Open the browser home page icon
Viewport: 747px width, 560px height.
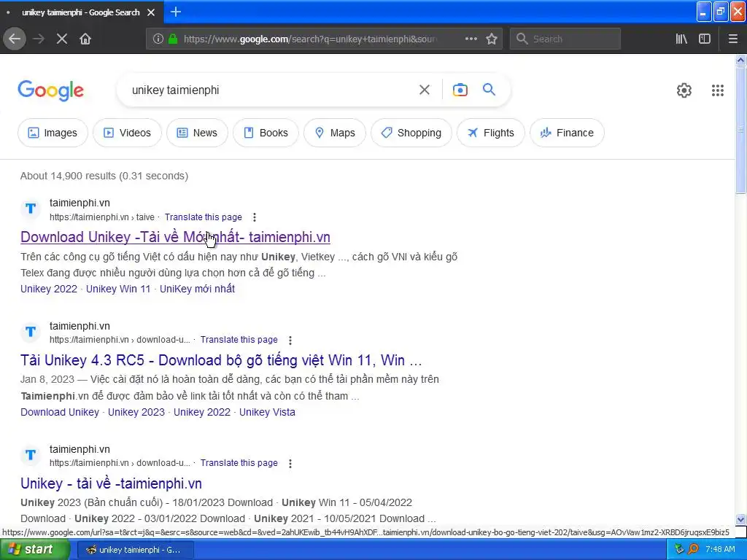[x=85, y=39]
